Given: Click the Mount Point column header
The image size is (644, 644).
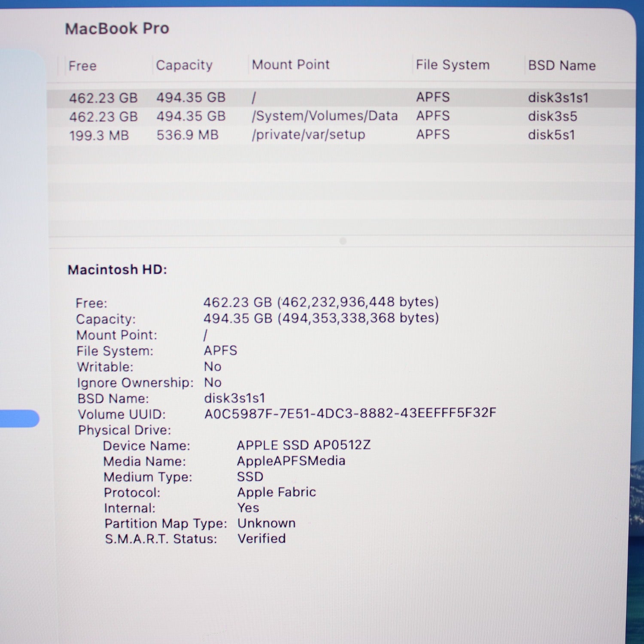Looking at the screenshot, I should point(291,65).
